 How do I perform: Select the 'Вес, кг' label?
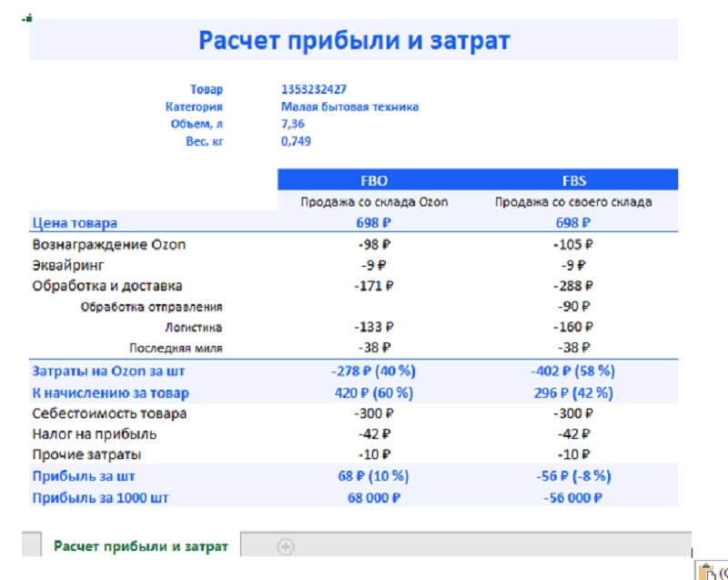pyautogui.click(x=204, y=141)
